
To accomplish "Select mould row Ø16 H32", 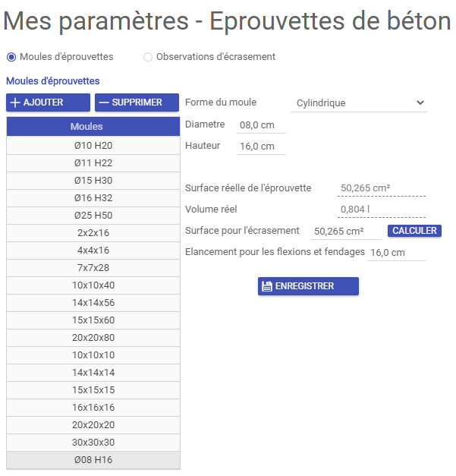I will tap(93, 198).
